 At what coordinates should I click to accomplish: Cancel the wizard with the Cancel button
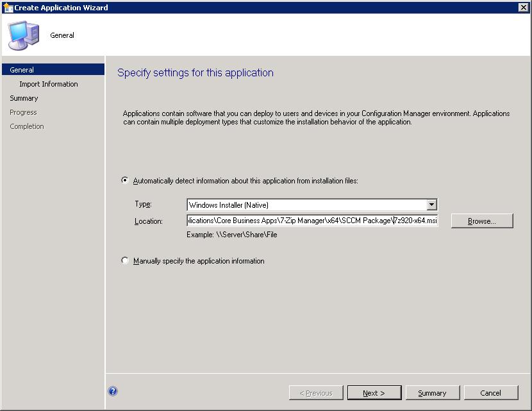coord(490,393)
